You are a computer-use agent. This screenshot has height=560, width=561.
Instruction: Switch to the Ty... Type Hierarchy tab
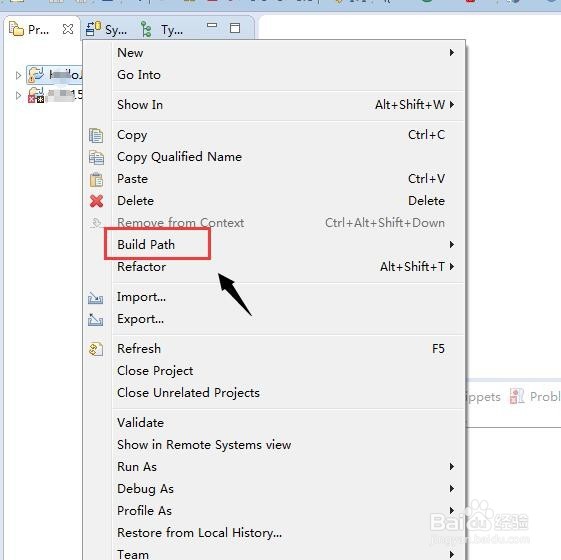coord(162,29)
